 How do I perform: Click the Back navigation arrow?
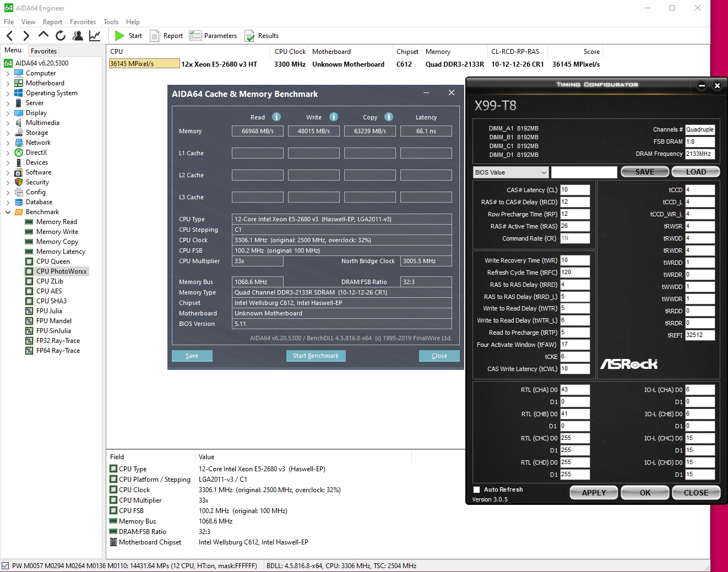(10, 36)
